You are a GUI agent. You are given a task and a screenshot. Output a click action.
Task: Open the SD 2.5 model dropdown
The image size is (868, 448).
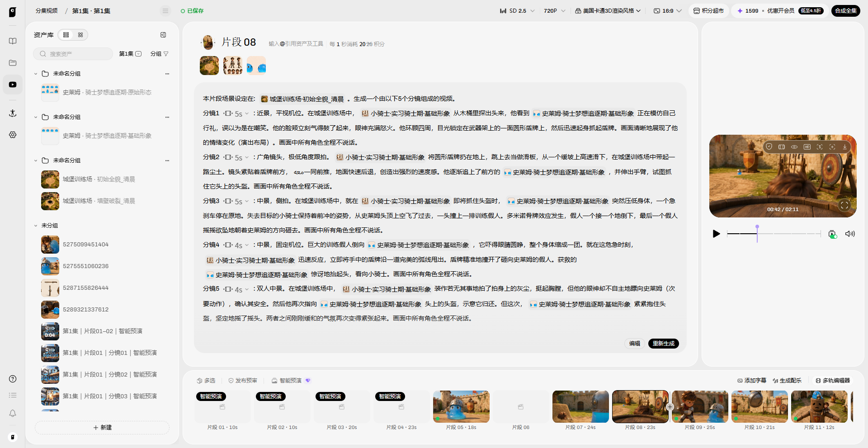click(x=517, y=11)
